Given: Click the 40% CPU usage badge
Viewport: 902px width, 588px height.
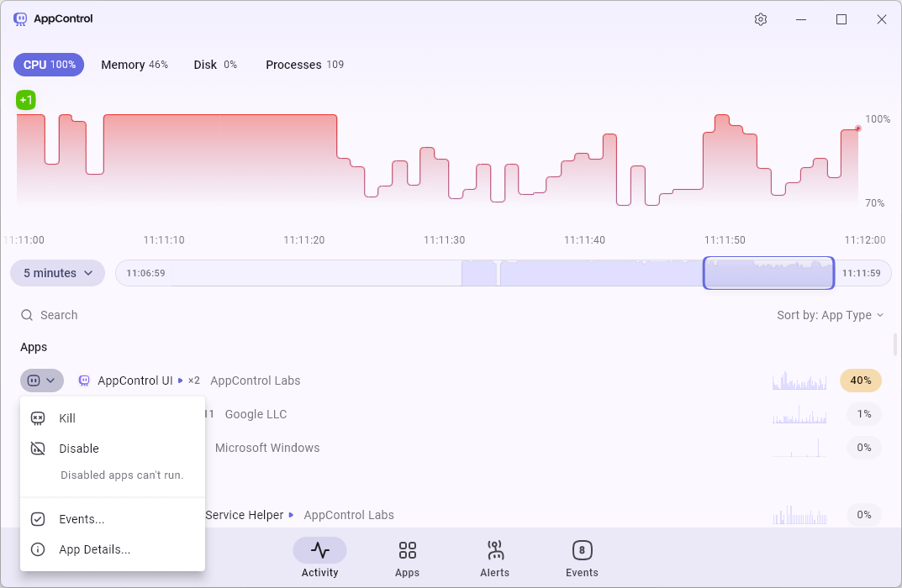Looking at the screenshot, I should [x=860, y=381].
